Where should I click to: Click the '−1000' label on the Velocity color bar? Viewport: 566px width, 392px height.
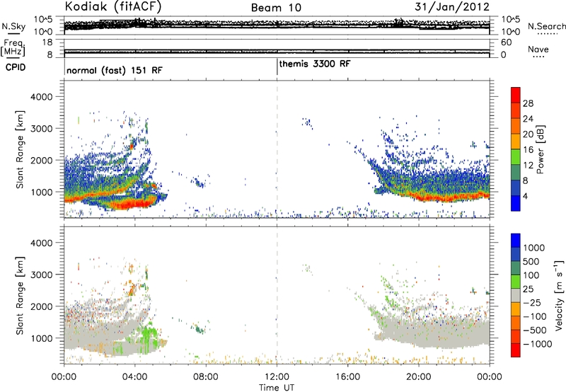tap(538, 344)
